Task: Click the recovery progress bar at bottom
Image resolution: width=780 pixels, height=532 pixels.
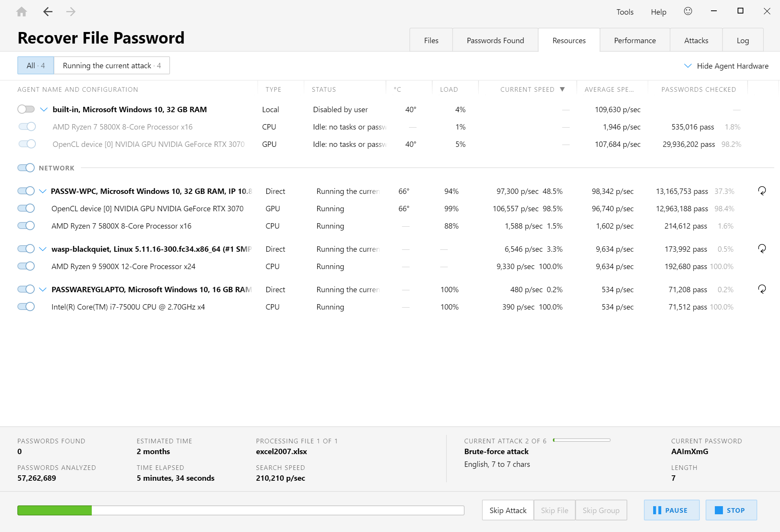Action: tap(242, 510)
